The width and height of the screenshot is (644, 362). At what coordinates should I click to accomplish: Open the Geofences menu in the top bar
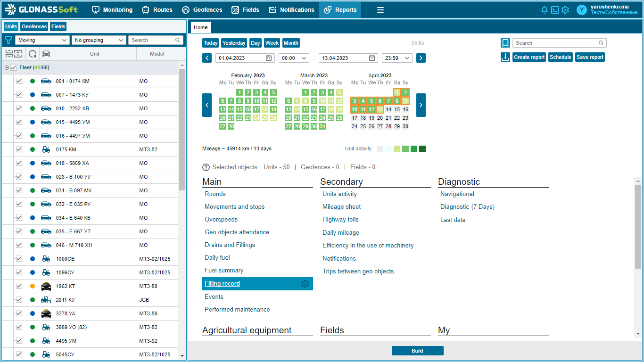pos(202,10)
